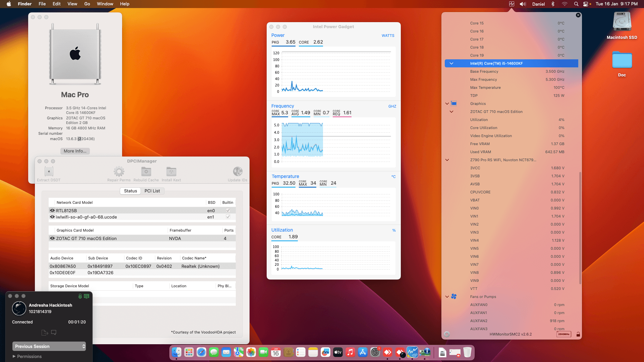The image size is (644, 362).
Task: Click the 2500MHz button in HWMonitor
Action: (x=563, y=334)
